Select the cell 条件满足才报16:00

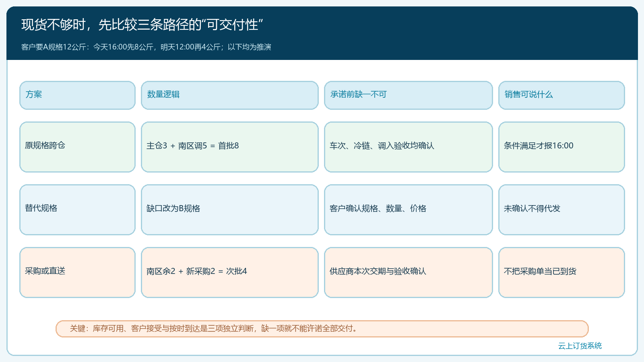(x=561, y=147)
